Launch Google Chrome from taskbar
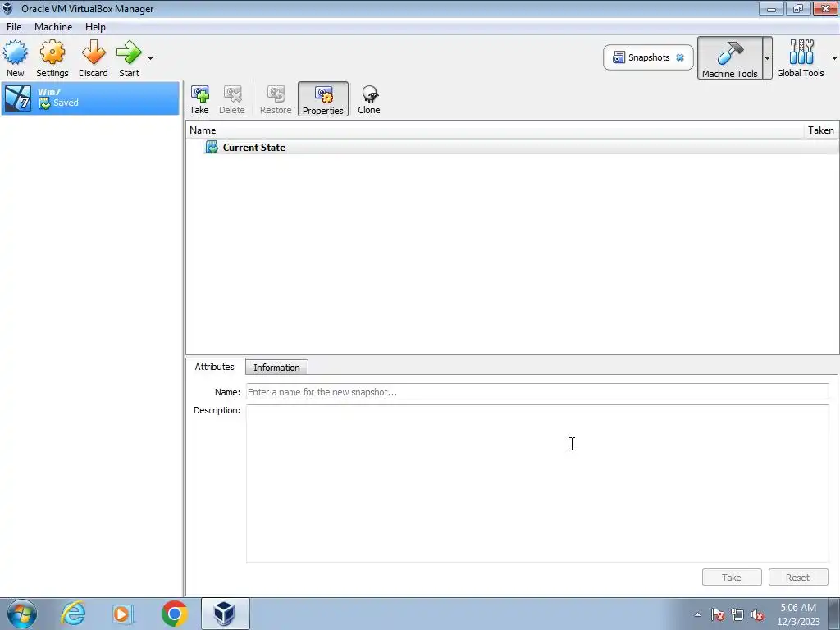 (174, 614)
